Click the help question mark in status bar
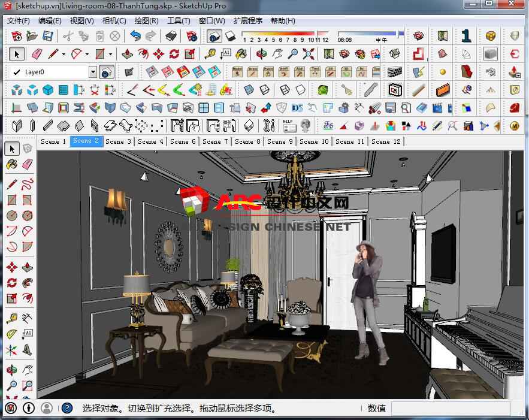The height and width of the screenshot is (420, 529). pos(66,408)
